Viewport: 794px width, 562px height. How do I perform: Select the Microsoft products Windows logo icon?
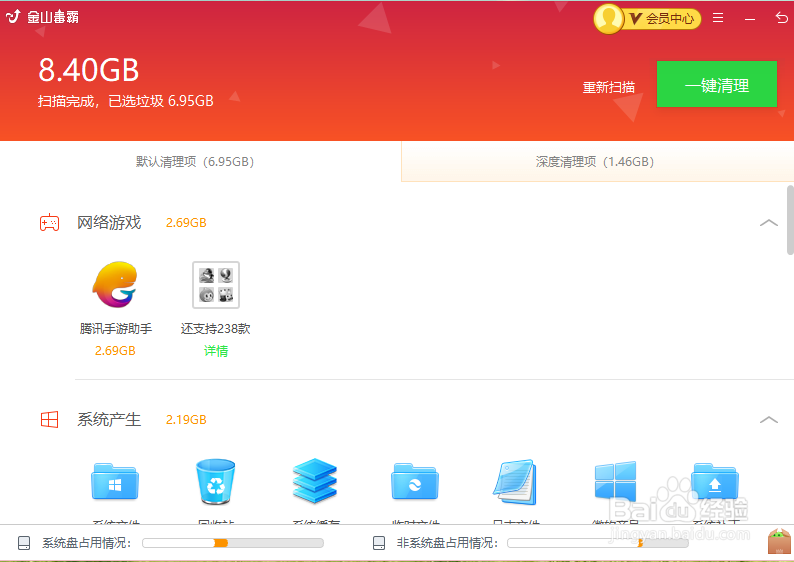615,480
